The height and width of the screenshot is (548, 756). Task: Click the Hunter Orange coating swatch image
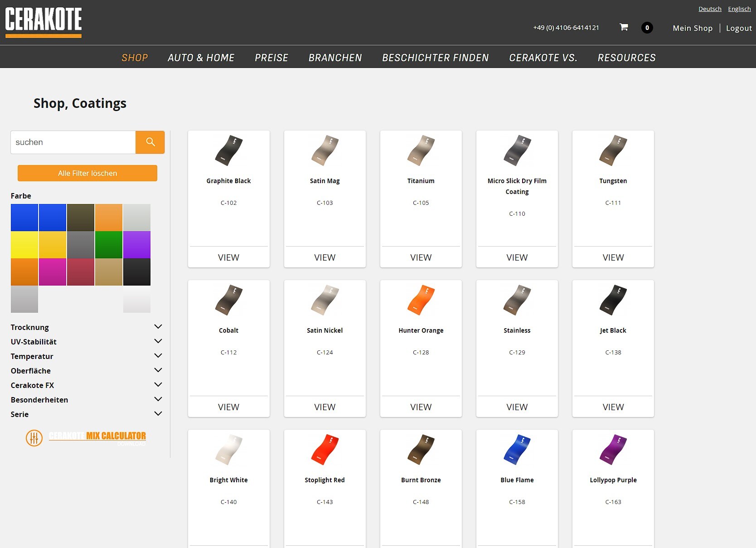coord(421,300)
